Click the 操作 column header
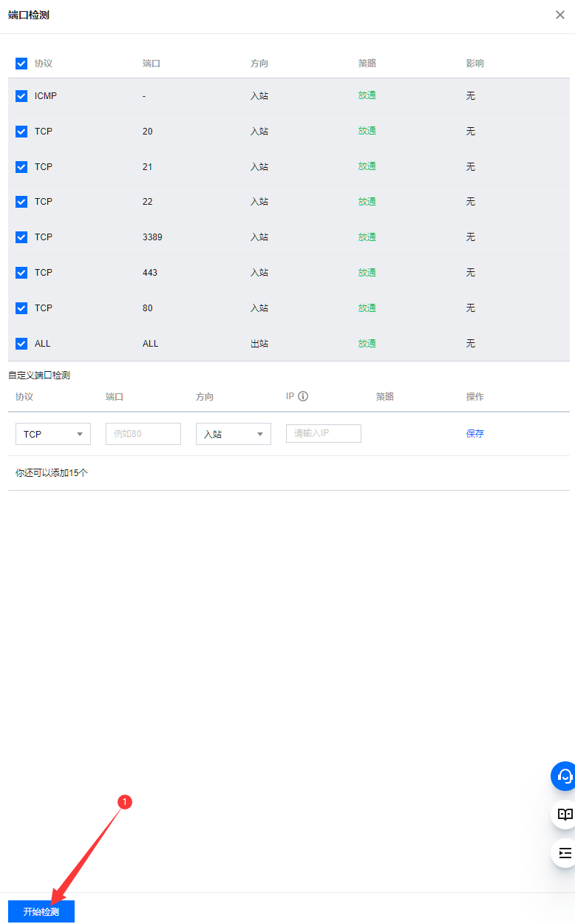Image resolution: width=575 pixels, height=924 pixels. pyautogui.click(x=475, y=397)
